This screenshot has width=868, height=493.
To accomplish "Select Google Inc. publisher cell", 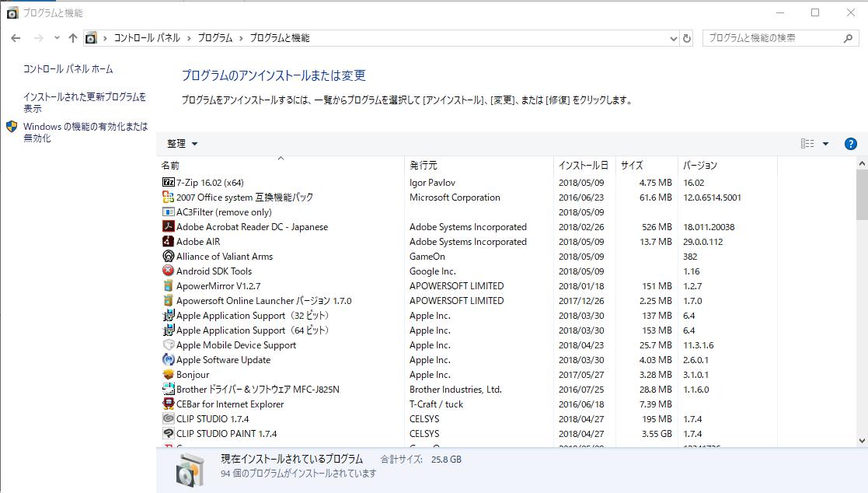I will [432, 271].
